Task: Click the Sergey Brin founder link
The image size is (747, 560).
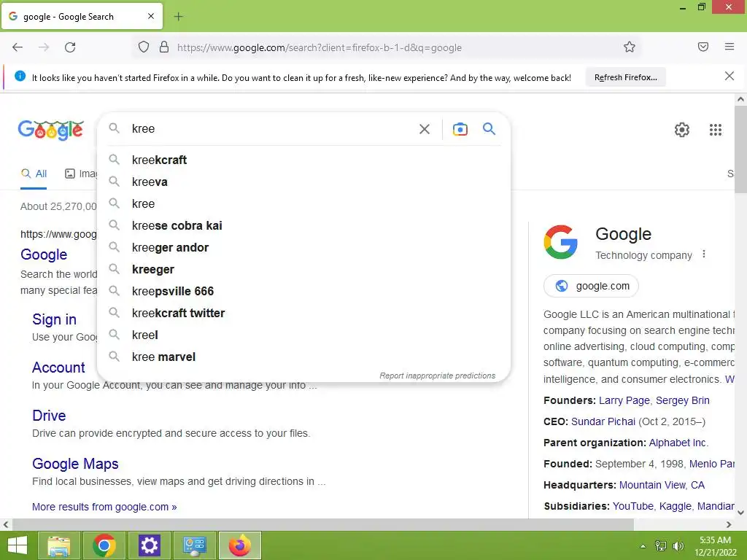Action: point(682,400)
